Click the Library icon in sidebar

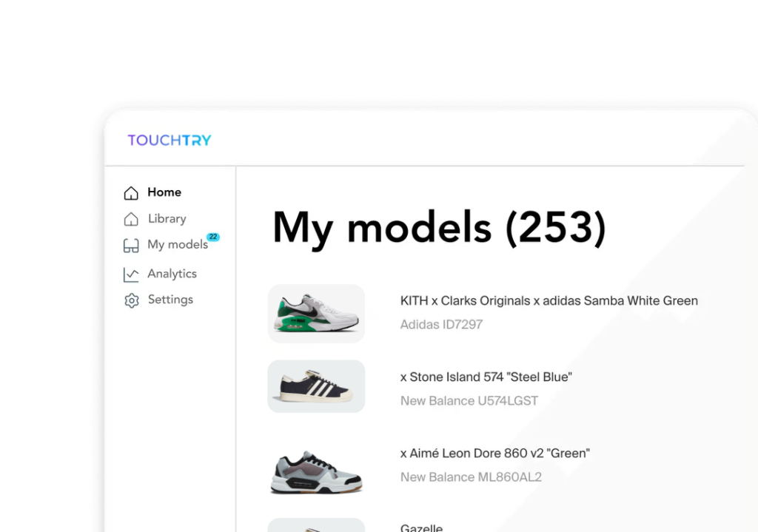click(131, 219)
